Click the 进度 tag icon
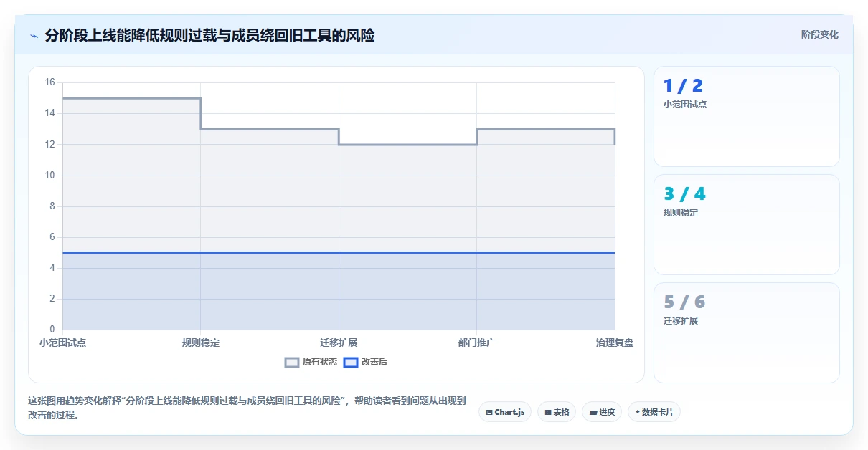 pyautogui.click(x=593, y=412)
